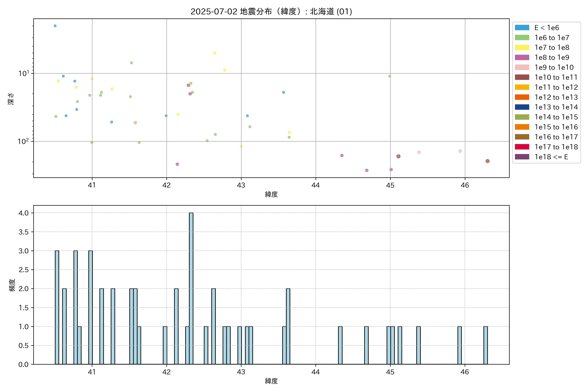Click the 1e18 <= E legend label
This screenshot has height=392, width=588.
click(551, 157)
